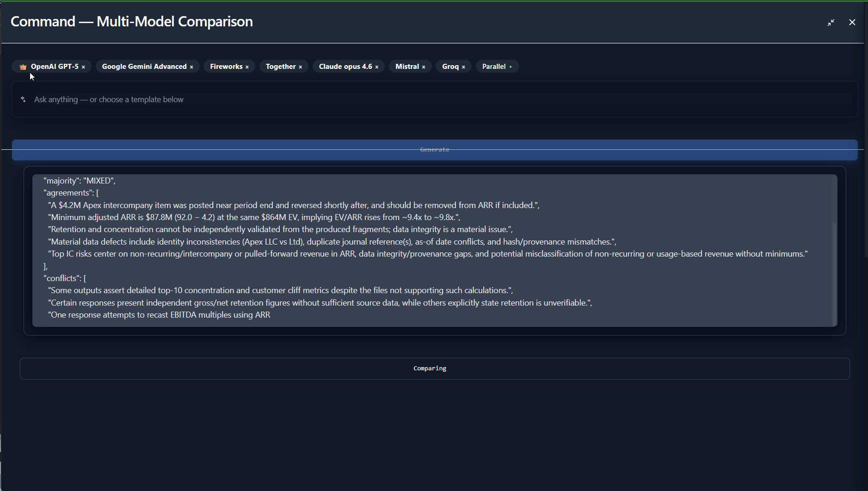Remove Google Gemini Advanced via its x
This screenshot has width=868, height=491.
191,67
